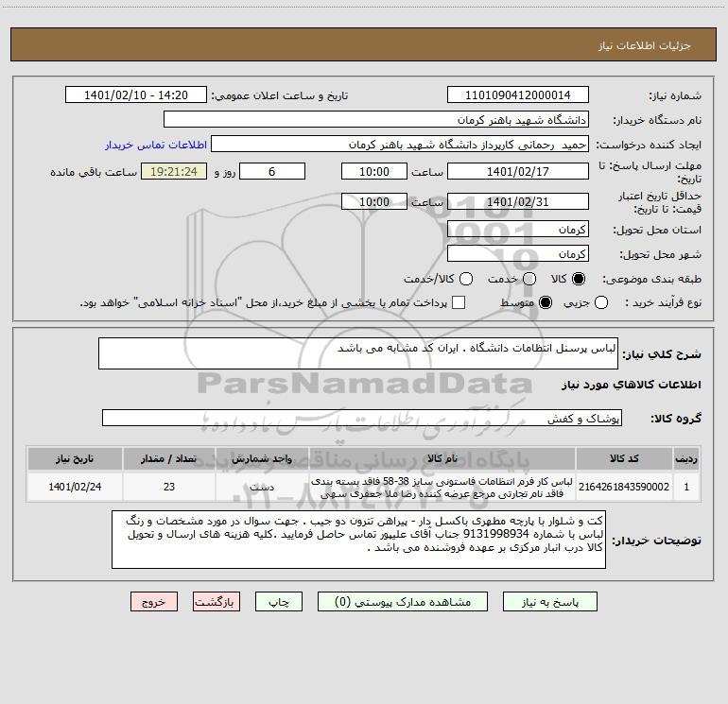Viewport: 728px width, 704px height.
Task: Click the شماره نیاز field 1101090412000014
Action: (x=518, y=95)
